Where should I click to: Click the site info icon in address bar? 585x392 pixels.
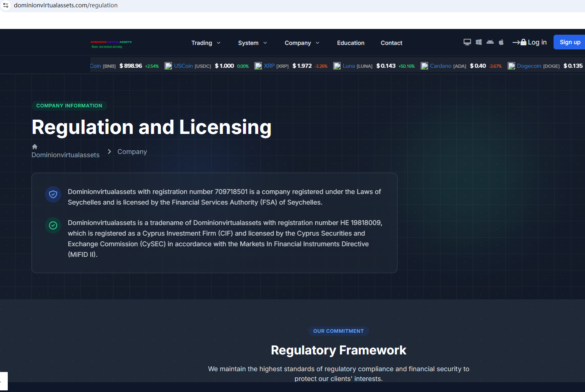(6, 5)
